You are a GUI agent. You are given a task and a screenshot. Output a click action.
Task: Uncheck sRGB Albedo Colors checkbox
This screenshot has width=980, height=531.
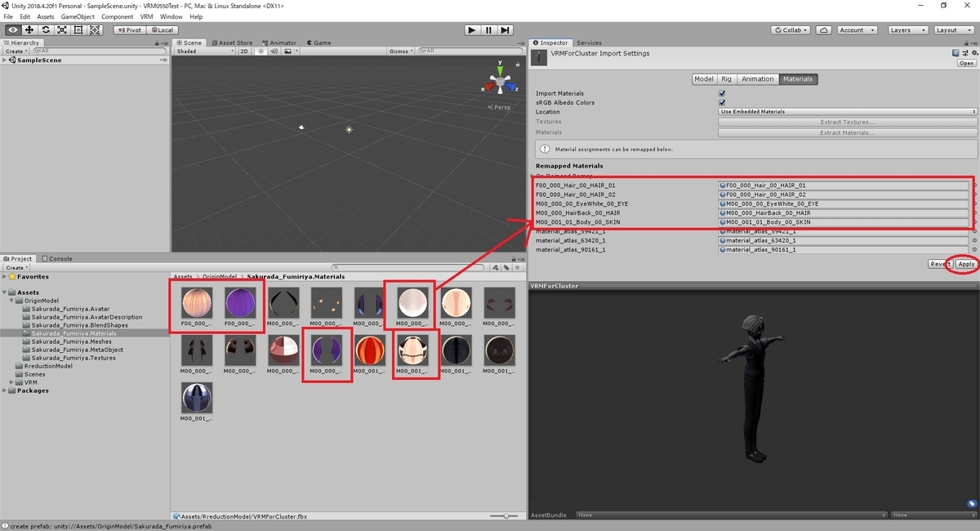722,103
